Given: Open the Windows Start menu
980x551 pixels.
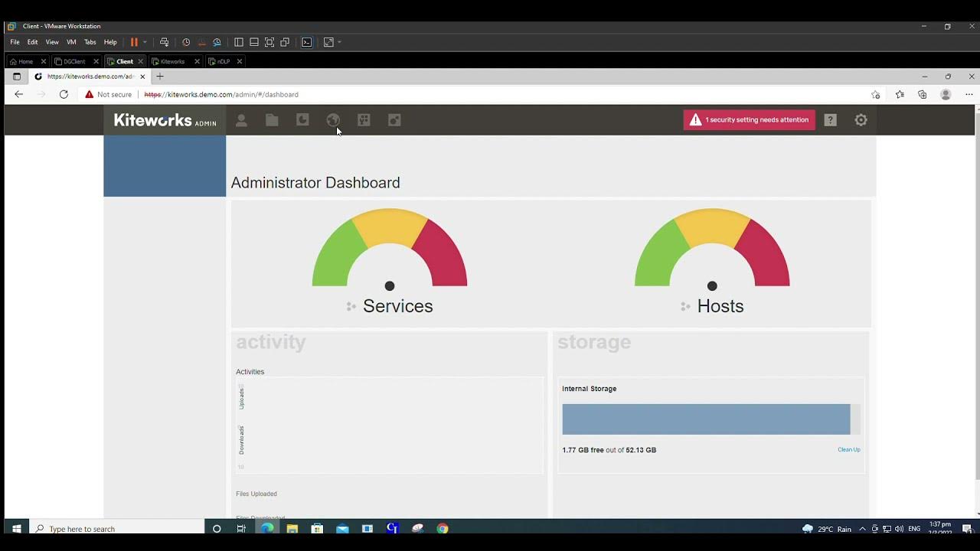Looking at the screenshot, I should pyautogui.click(x=15, y=528).
